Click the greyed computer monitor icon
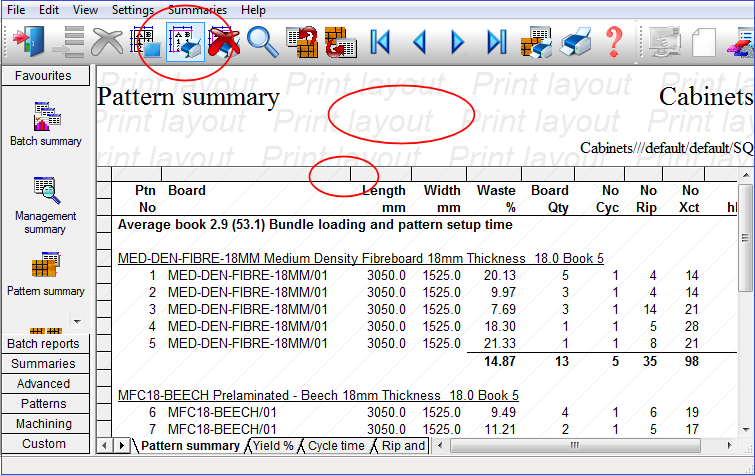The width and height of the screenshot is (755, 476). (x=664, y=42)
